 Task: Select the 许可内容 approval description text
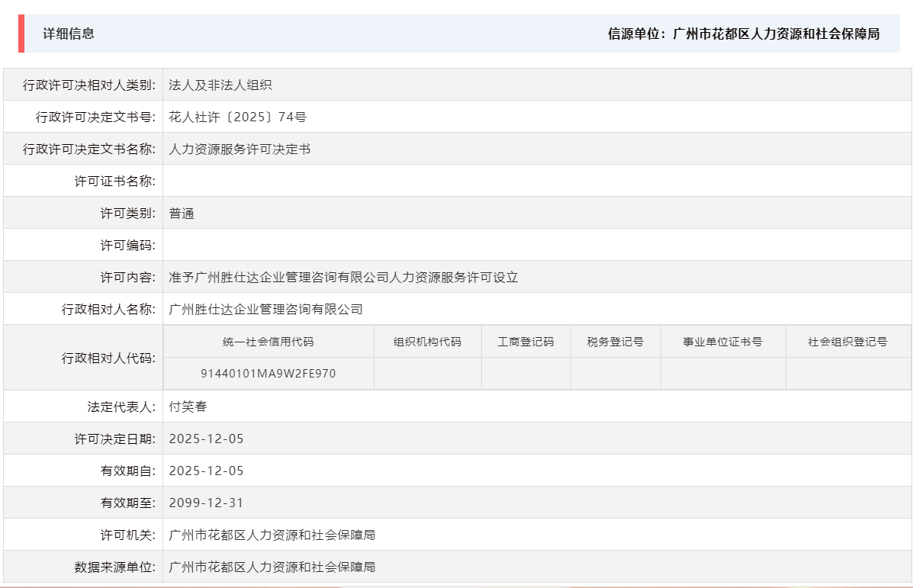coord(343,277)
